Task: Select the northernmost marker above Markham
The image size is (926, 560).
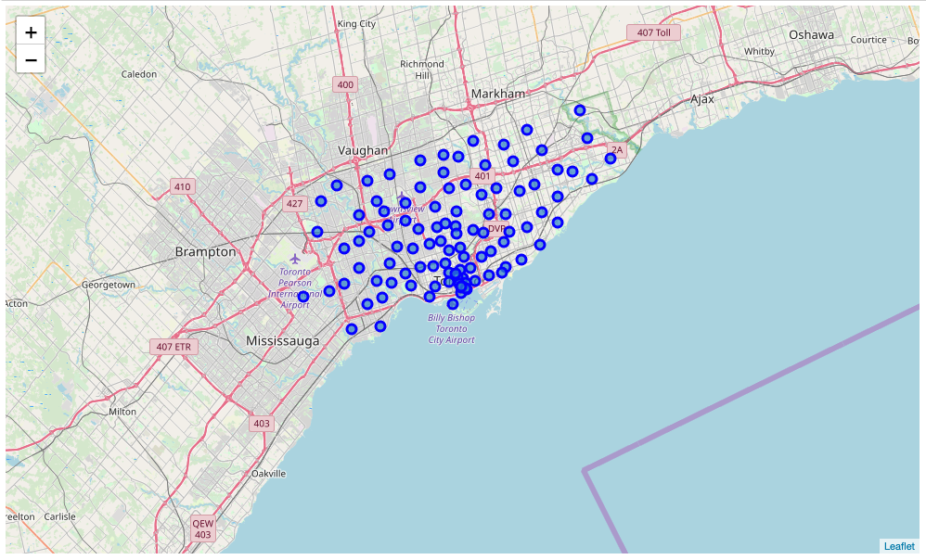Action: click(579, 108)
